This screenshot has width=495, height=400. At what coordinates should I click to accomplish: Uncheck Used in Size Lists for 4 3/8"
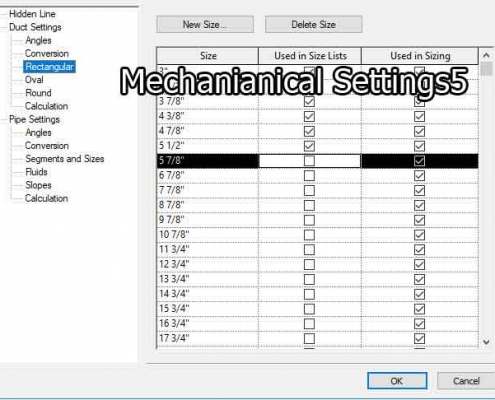tap(309, 116)
